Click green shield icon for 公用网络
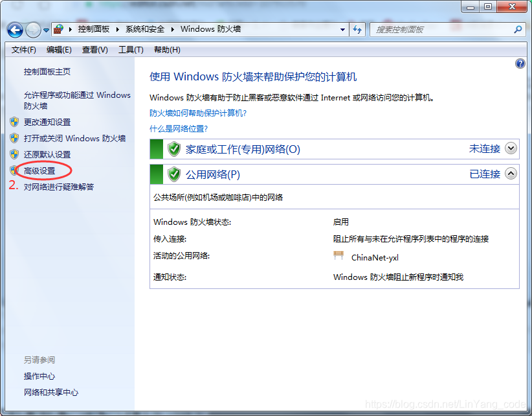 point(174,174)
